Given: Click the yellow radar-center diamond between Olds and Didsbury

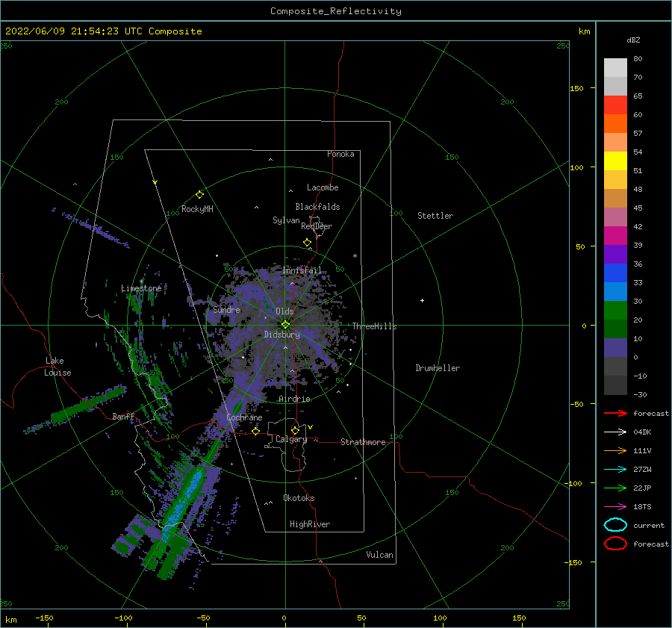Looking at the screenshot, I should pyautogui.click(x=285, y=325).
